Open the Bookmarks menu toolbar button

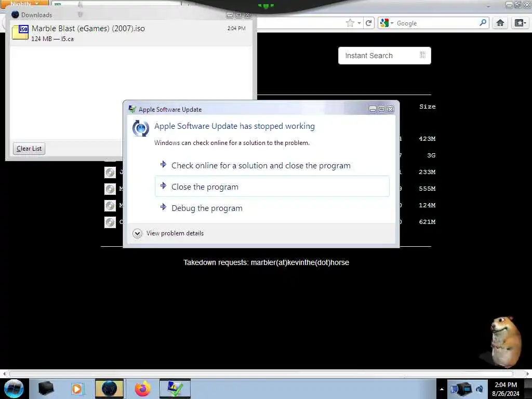pos(520,23)
